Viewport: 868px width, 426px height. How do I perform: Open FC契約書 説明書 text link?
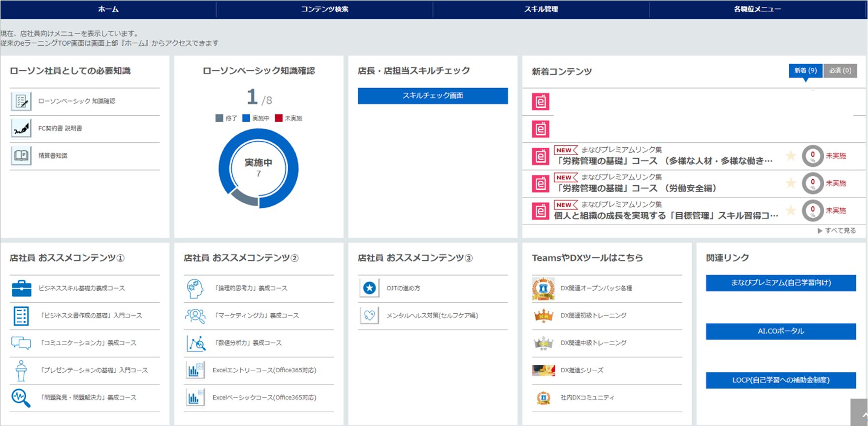pyautogui.click(x=60, y=129)
